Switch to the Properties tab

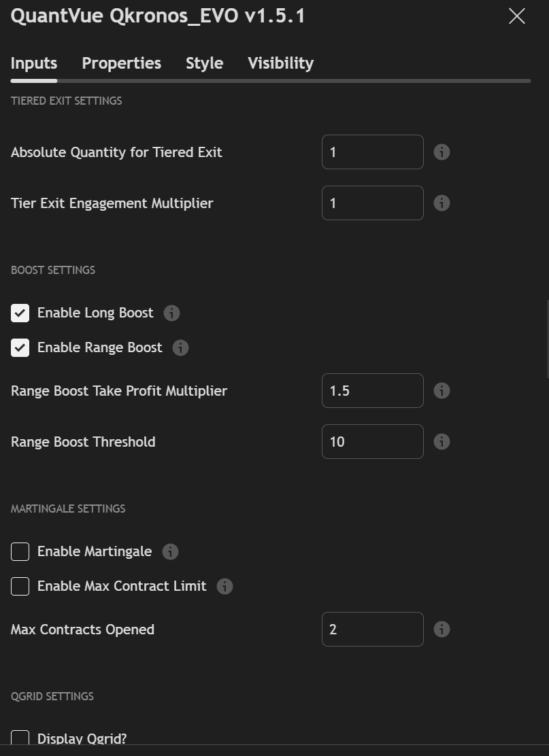[x=121, y=63]
